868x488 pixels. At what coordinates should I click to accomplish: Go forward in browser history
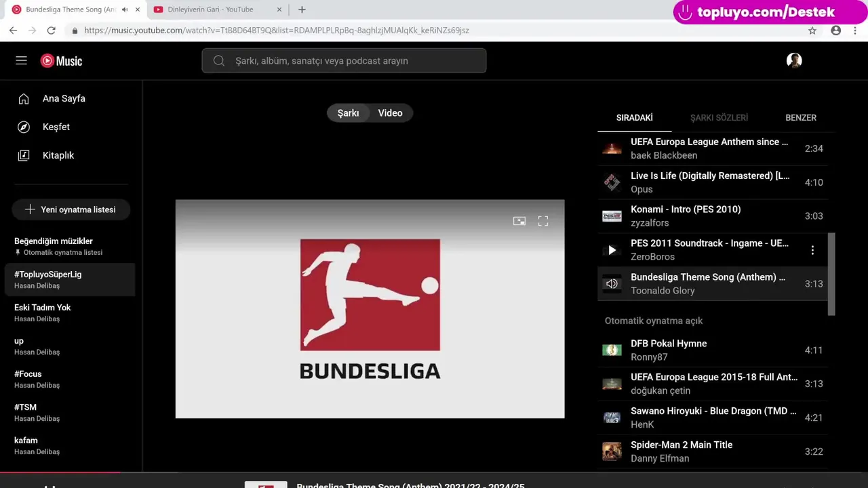pos(32,30)
